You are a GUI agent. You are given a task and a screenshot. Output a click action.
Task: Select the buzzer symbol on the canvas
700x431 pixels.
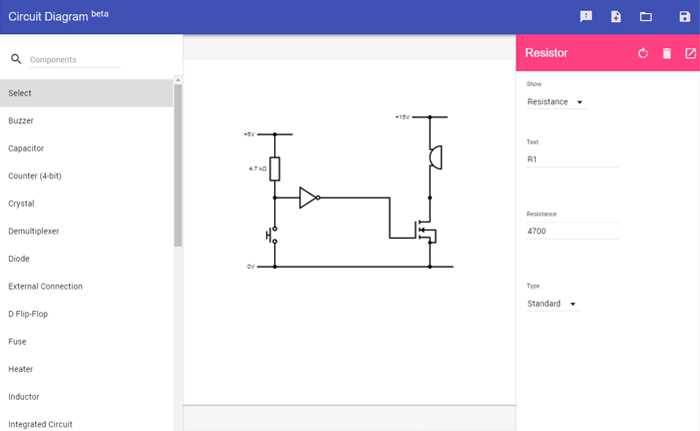click(435, 157)
